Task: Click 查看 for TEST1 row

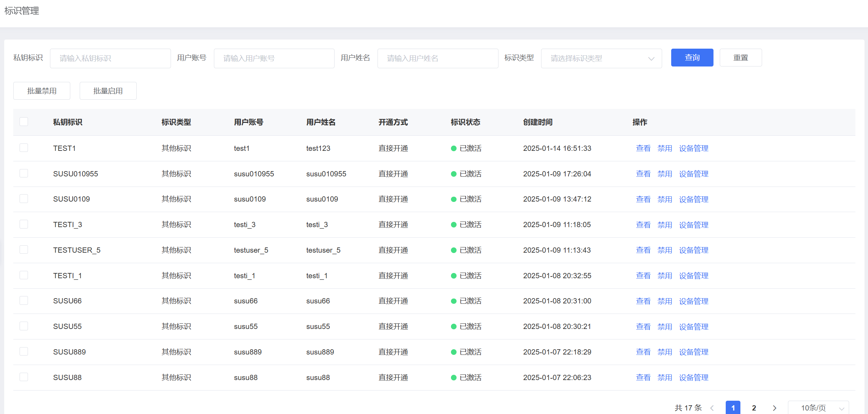Action: point(643,148)
